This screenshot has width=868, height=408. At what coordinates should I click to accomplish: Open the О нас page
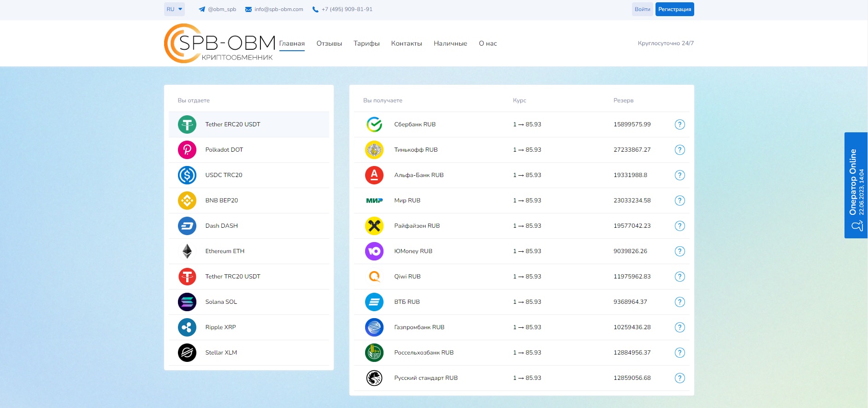click(488, 43)
